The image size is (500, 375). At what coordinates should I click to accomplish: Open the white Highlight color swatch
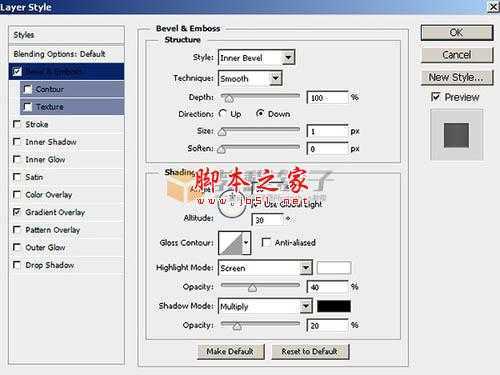(x=334, y=268)
